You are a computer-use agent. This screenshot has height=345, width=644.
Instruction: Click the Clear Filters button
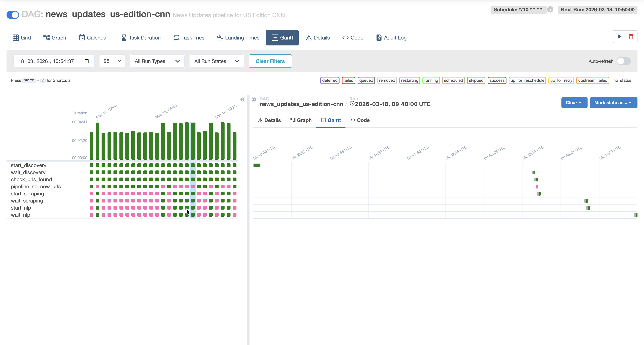click(x=270, y=61)
